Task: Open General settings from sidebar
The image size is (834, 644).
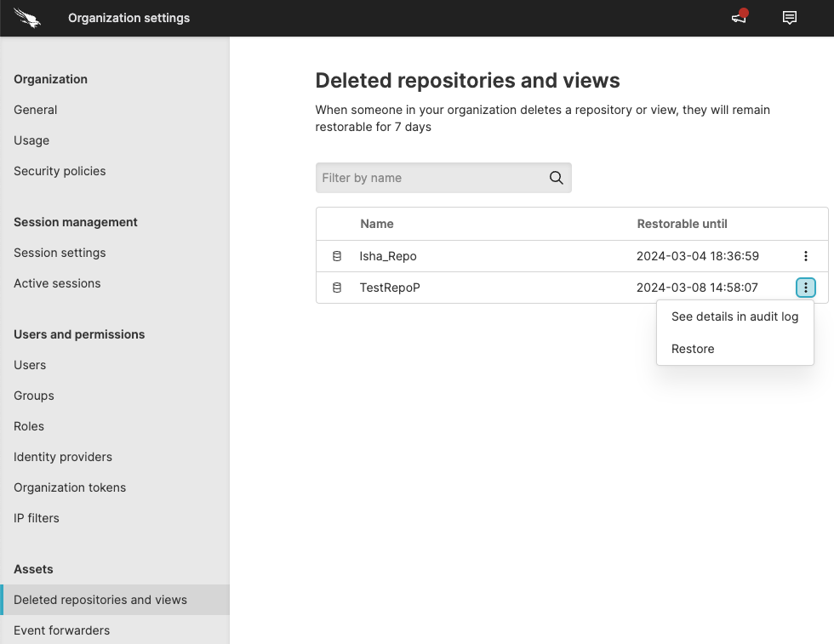Action: (x=36, y=110)
